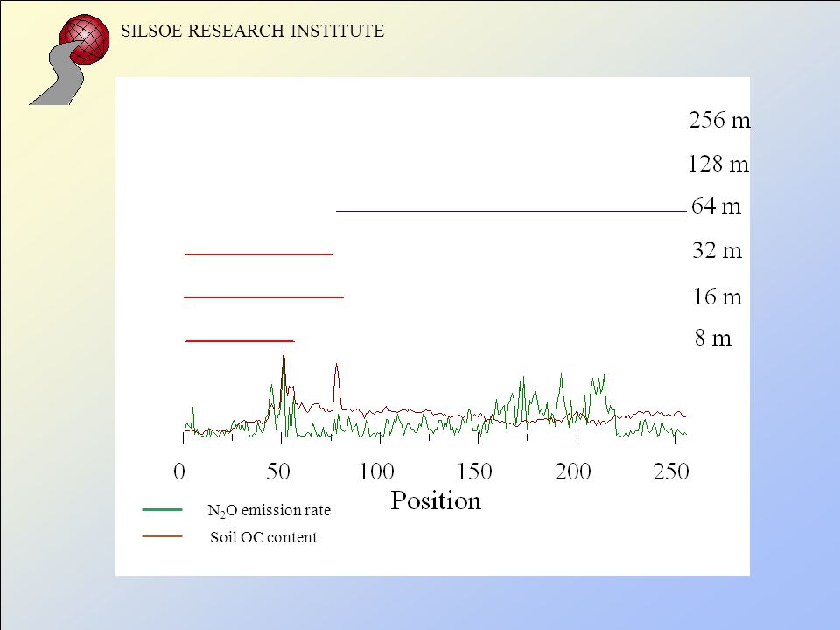Select the 'SILSOE RESEARCH INSTITUTE' heading text
The width and height of the screenshot is (840, 630).
[x=252, y=31]
